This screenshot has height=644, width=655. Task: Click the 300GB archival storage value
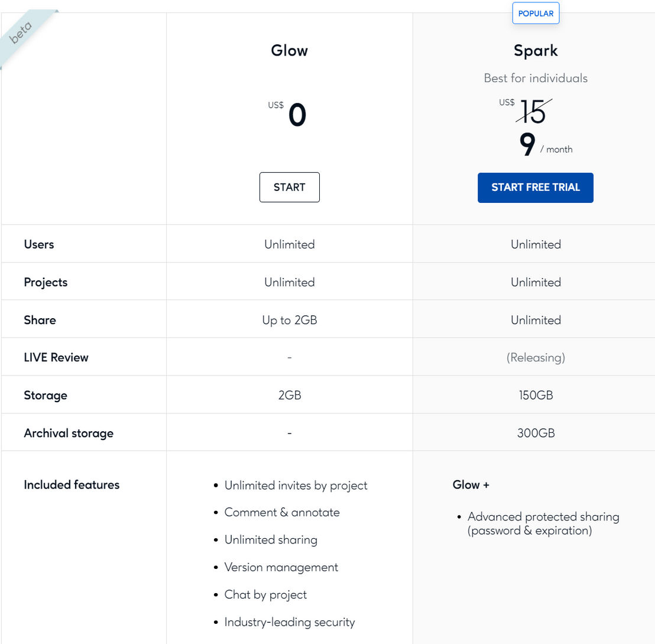pyautogui.click(x=536, y=433)
